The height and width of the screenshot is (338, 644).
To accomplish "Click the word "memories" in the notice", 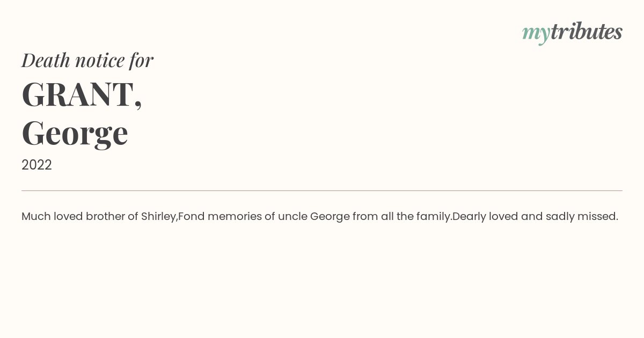I will point(235,216).
